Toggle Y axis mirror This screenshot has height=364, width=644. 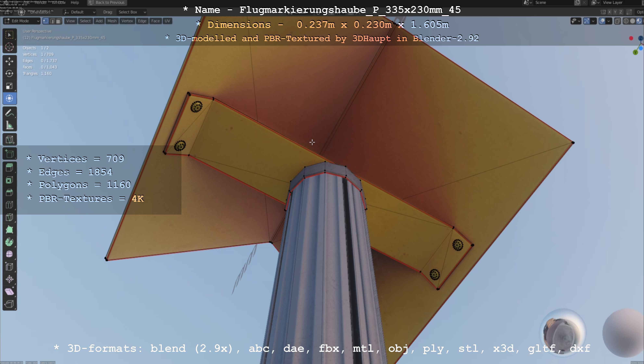pos(615,12)
